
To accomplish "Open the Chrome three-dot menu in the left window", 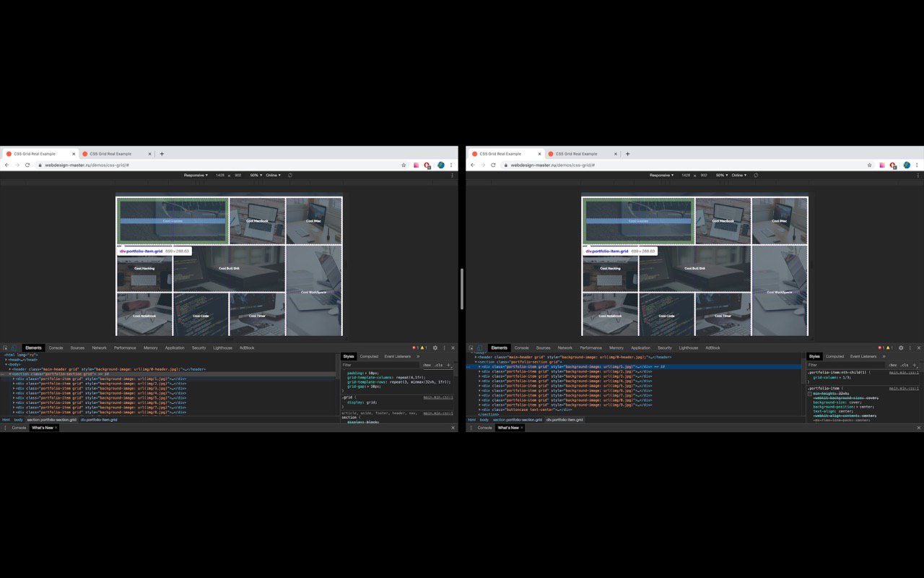I will click(x=451, y=165).
